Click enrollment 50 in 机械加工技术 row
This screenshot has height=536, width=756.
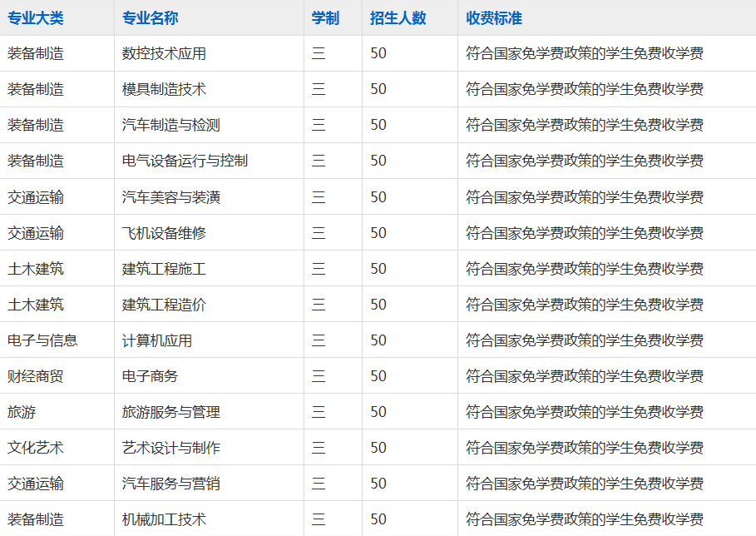coord(378,519)
